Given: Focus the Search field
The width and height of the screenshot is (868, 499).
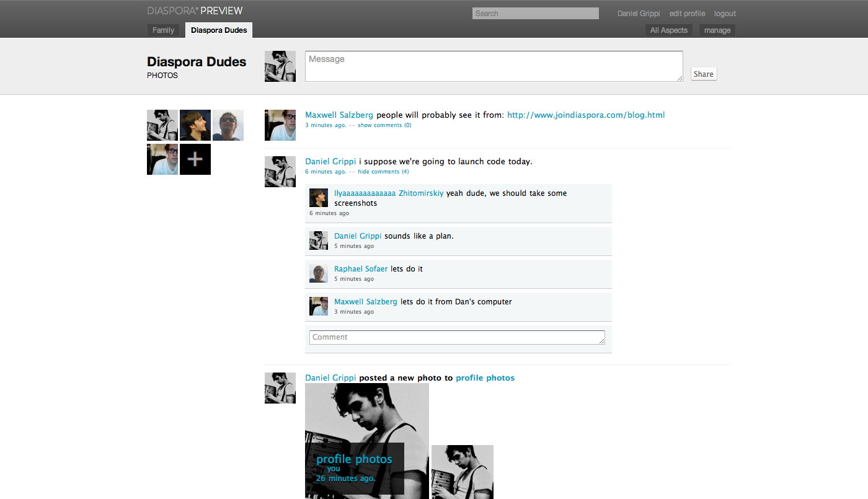Looking at the screenshot, I should click(536, 14).
